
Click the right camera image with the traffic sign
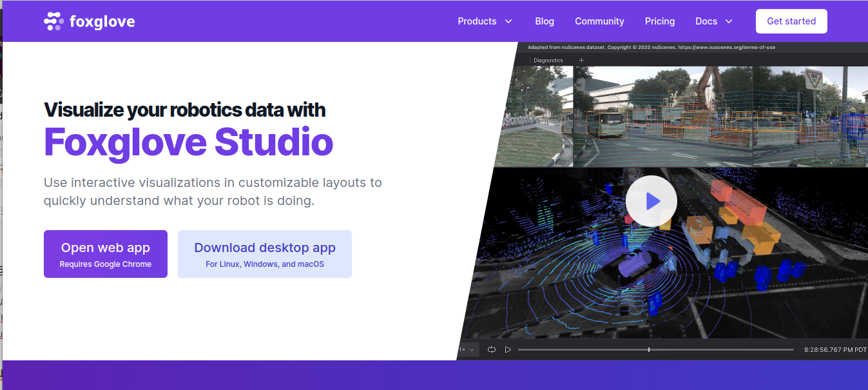pyautogui.click(x=810, y=116)
